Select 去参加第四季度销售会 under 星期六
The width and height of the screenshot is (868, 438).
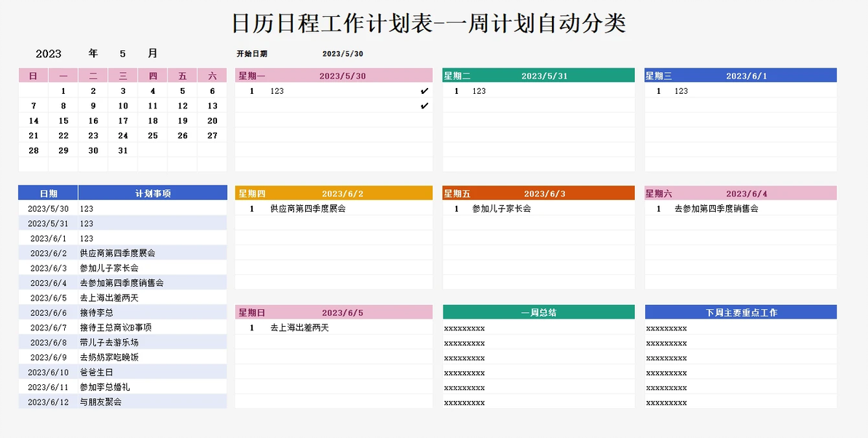pyautogui.click(x=717, y=209)
